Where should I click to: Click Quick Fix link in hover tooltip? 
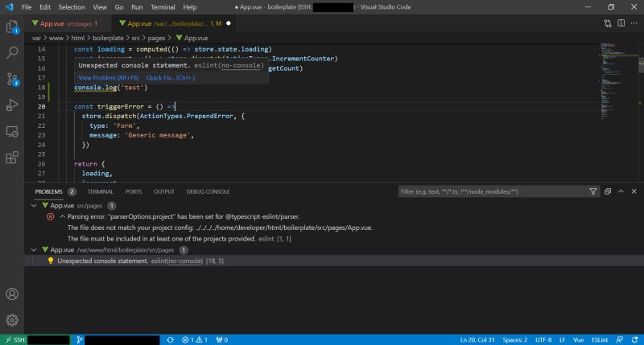[x=171, y=78]
